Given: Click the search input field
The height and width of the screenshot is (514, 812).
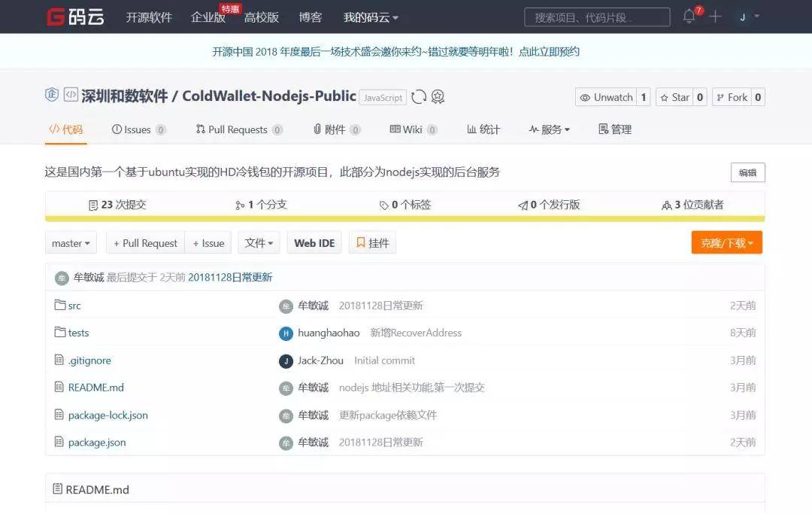Looking at the screenshot, I should click(x=596, y=17).
